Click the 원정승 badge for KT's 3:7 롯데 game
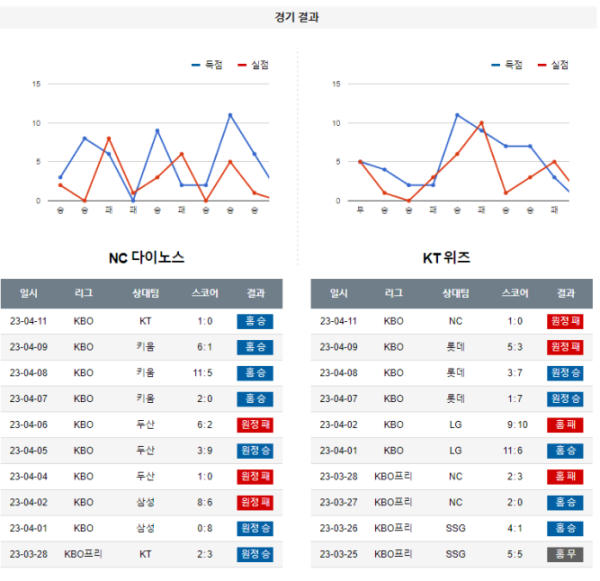 [x=565, y=373]
